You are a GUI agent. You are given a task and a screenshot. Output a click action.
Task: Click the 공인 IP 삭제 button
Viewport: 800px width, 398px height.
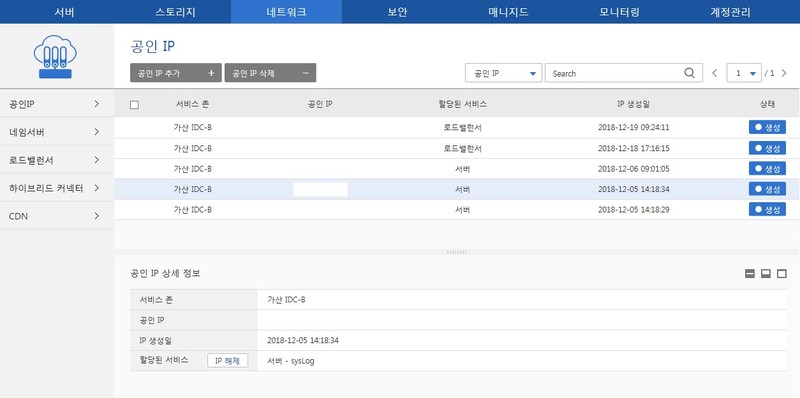[270, 73]
